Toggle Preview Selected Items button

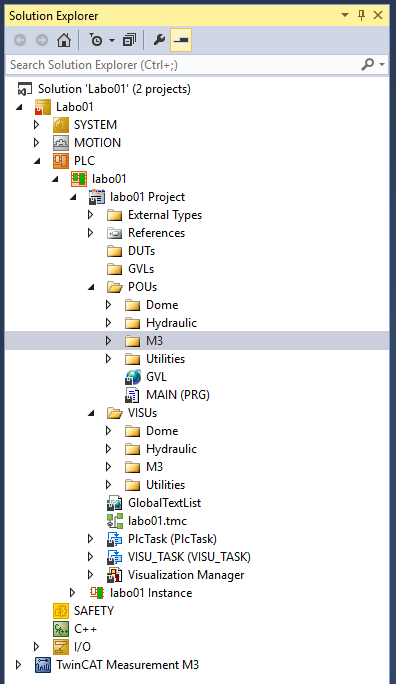click(181, 41)
